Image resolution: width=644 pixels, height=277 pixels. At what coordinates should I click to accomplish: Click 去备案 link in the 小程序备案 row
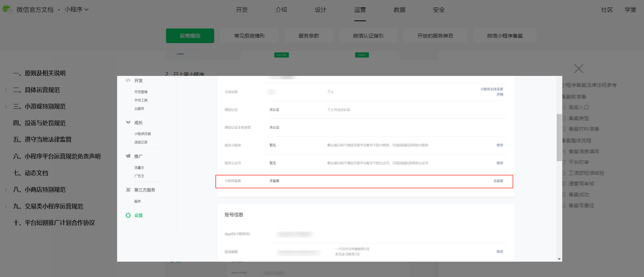tap(498, 181)
